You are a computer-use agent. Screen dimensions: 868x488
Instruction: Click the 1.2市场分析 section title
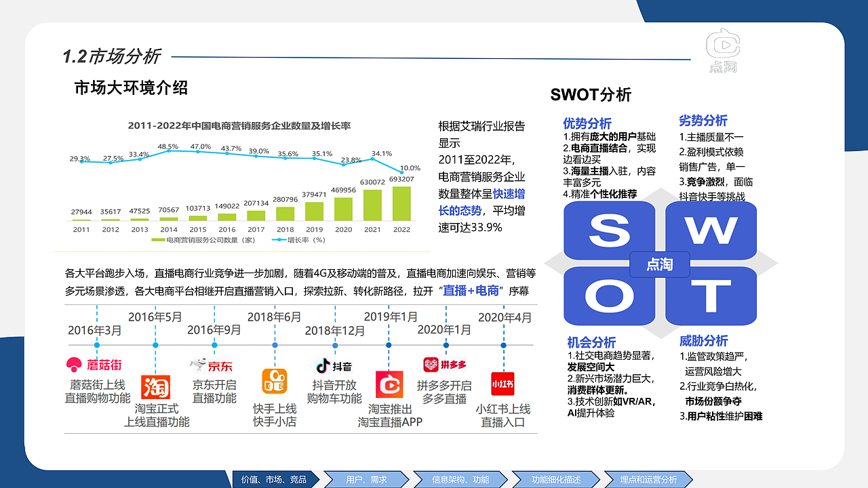[x=111, y=56]
